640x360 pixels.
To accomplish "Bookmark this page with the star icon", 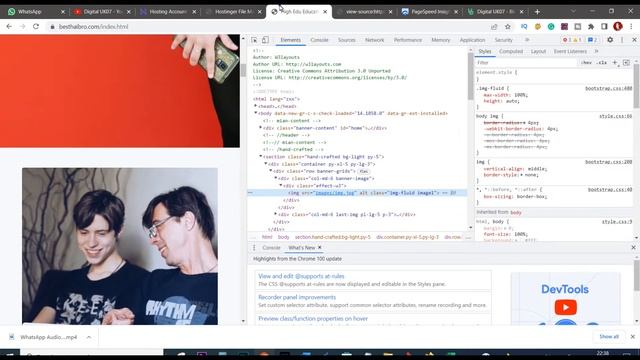I will (x=508, y=27).
